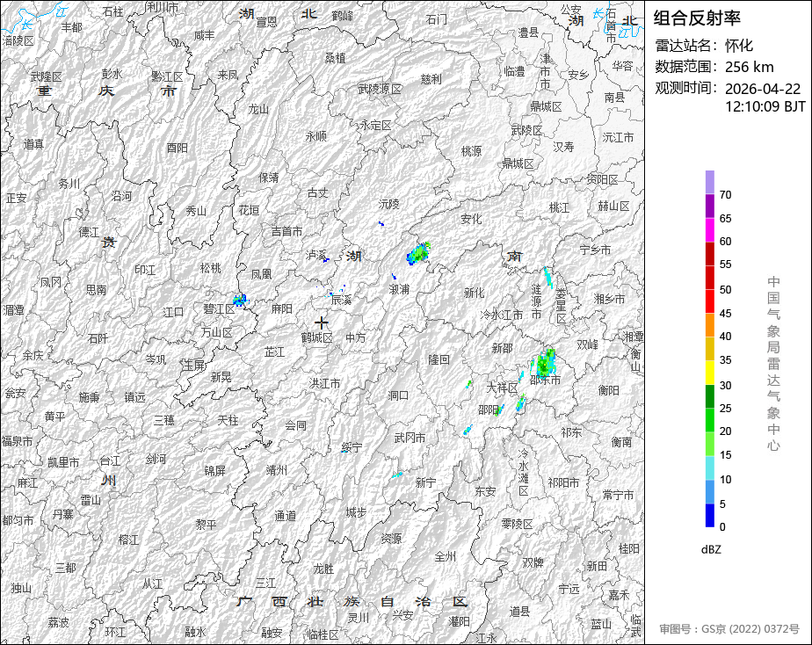Click the 慈利 map label
The height and width of the screenshot is (645, 812).
[x=431, y=79]
